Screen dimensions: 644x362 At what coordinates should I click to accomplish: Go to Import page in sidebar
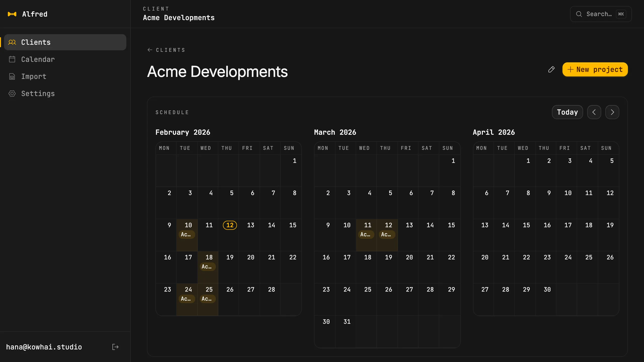coord(65,76)
